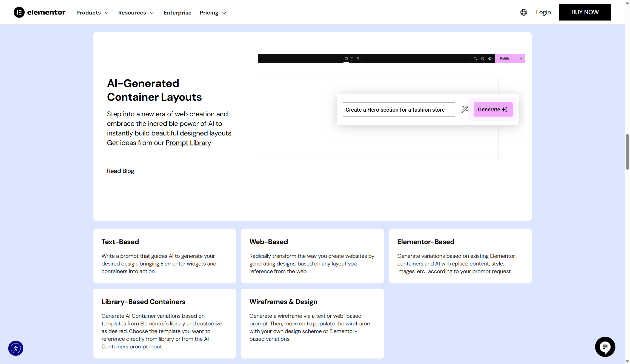Click the 'Web-Based' card heading
Screen dimensions: 630x364
[268, 242]
